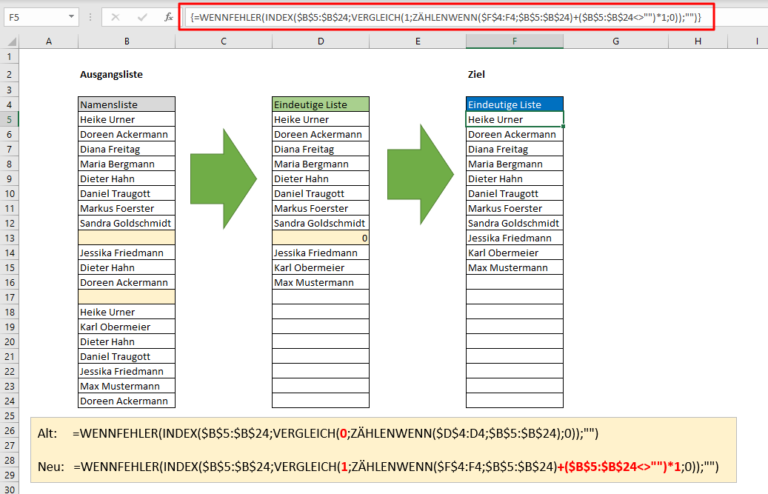This screenshot has width=768, height=494.
Task: Select the first green arrow shape
Action: click(223, 177)
